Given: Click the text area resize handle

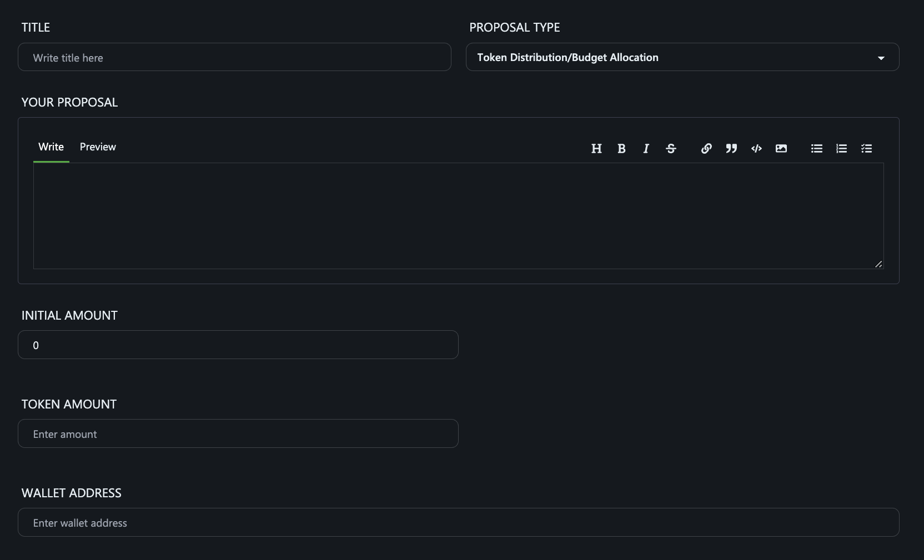Looking at the screenshot, I should [878, 264].
